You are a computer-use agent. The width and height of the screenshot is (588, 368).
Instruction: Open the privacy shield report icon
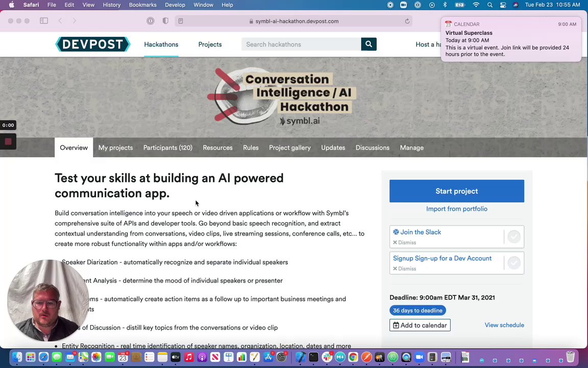(165, 21)
